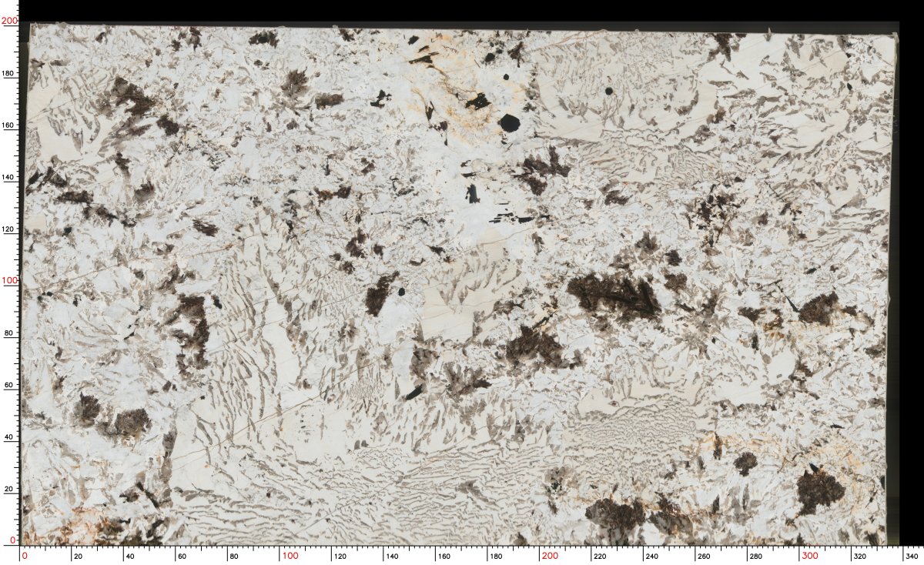
Task: Click the 260 label on the horizontal ruler
Action: [x=705, y=556]
